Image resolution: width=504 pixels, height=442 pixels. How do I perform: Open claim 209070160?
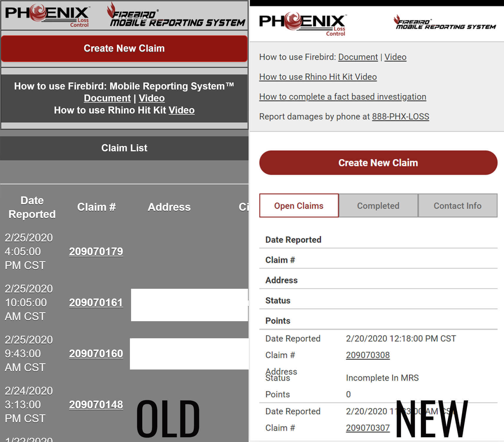[96, 353]
